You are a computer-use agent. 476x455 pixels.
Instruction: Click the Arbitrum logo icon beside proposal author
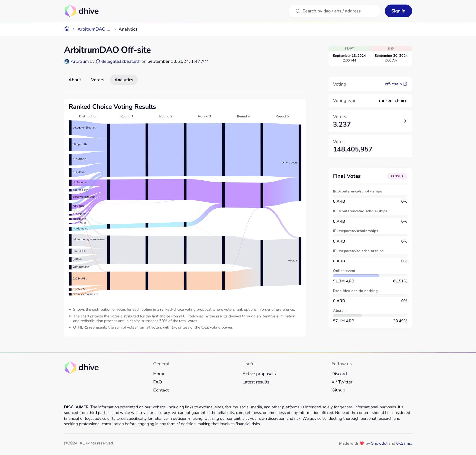(67, 61)
